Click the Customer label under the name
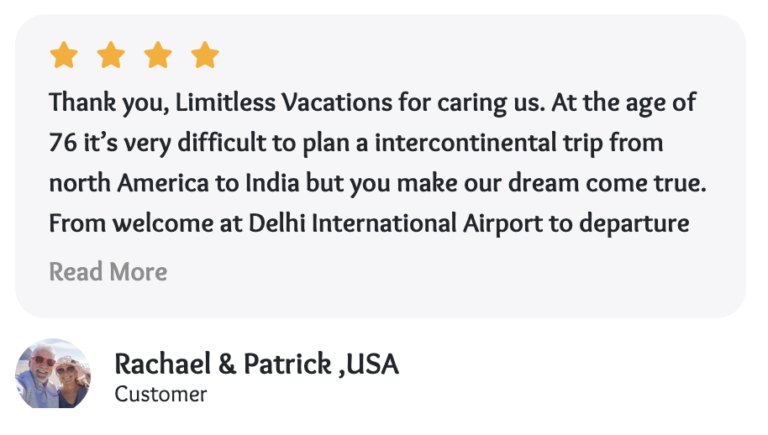Viewport: 768px width, 435px height. coord(161,394)
